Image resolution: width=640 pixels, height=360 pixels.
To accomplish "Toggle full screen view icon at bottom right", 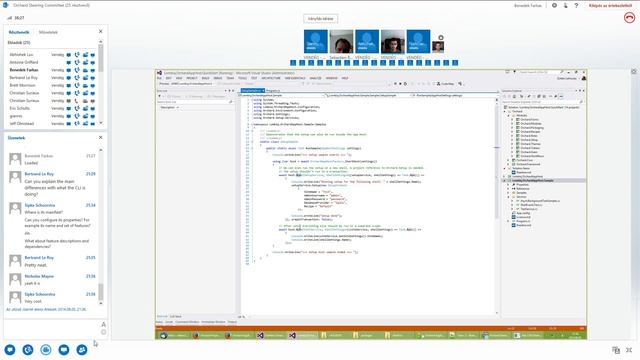I will click(629, 350).
